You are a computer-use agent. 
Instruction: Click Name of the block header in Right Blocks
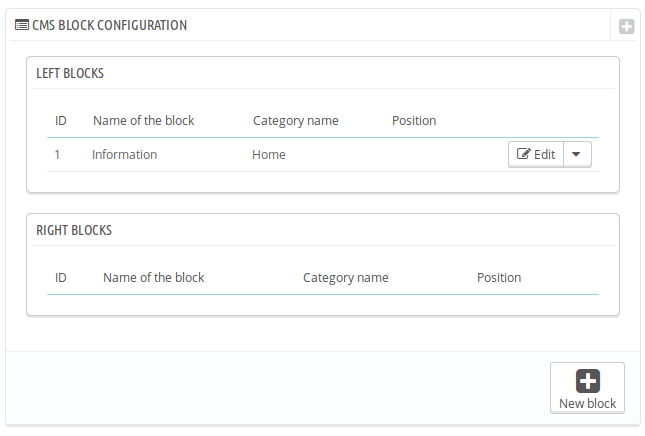[153, 277]
